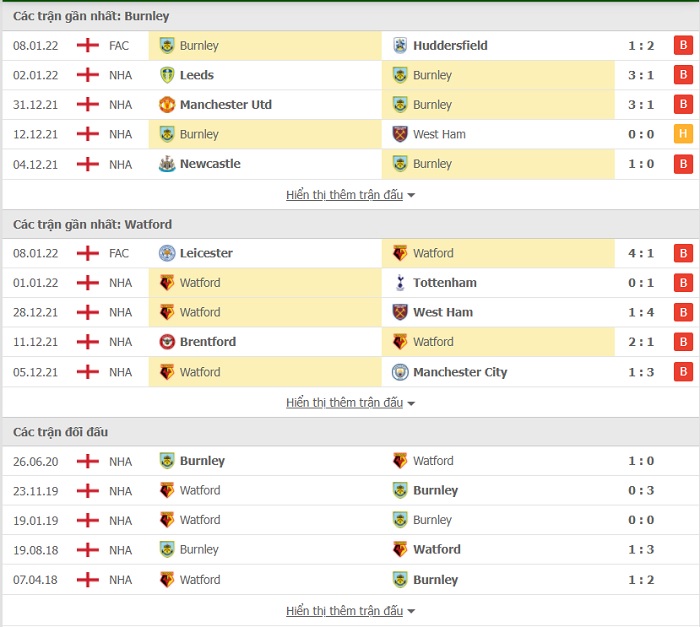
Task: Click the orange H draw badge
Action: tap(683, 134)
